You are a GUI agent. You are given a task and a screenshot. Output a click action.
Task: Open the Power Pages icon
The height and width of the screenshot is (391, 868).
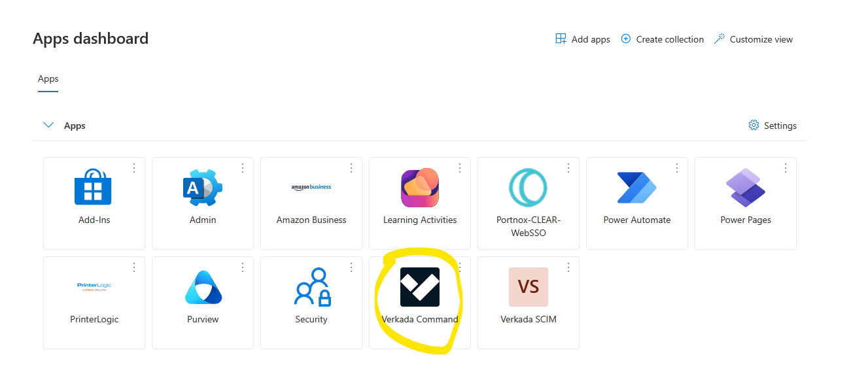click(x=745, y=188)
